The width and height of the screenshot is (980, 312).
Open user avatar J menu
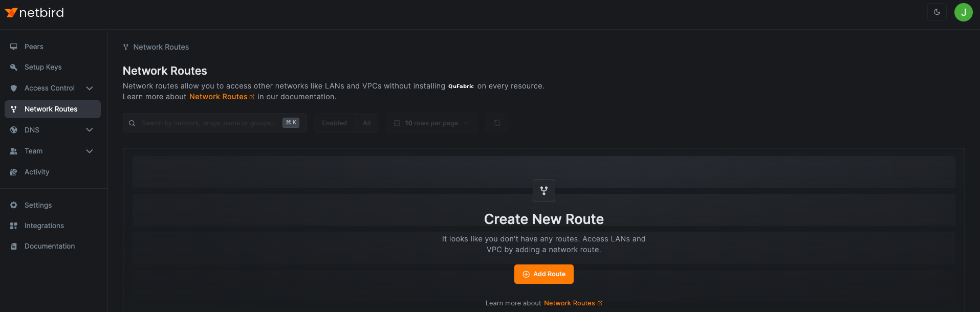coord(963,12)
